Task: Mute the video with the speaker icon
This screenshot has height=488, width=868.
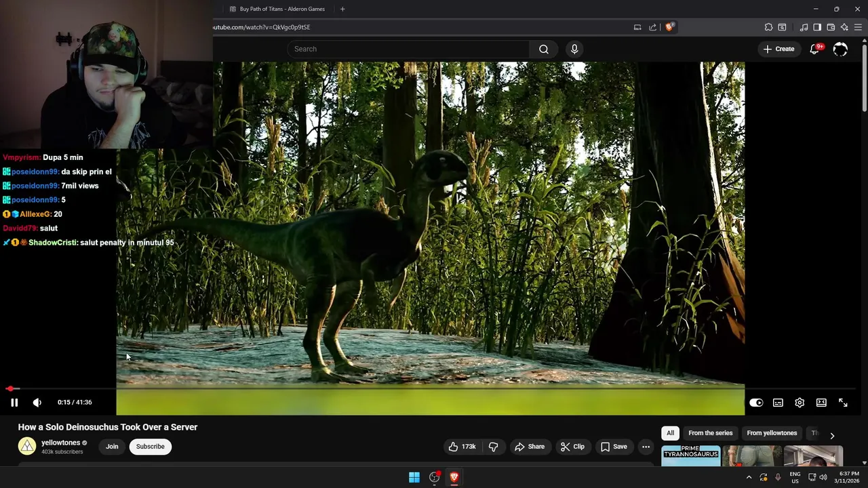Action: click(x=37, y=403)
